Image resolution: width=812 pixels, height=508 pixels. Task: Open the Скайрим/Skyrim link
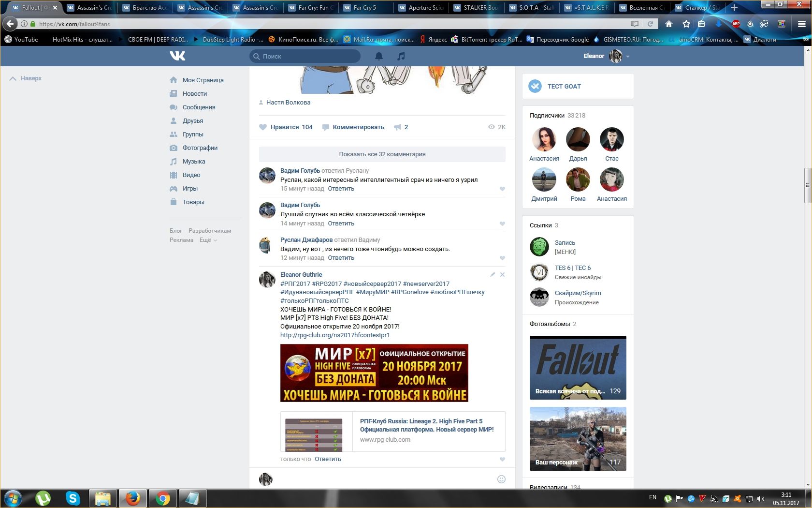[578, 293]
